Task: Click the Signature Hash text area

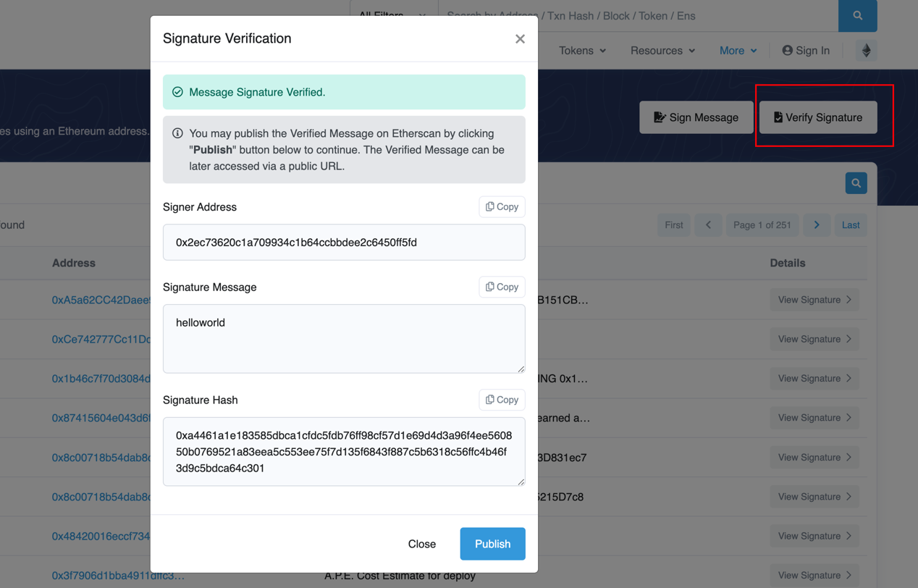Action: 344,451
